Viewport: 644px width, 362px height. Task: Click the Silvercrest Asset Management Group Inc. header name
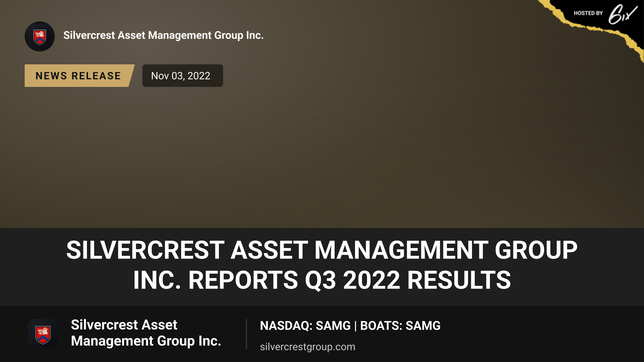point(163,35)
